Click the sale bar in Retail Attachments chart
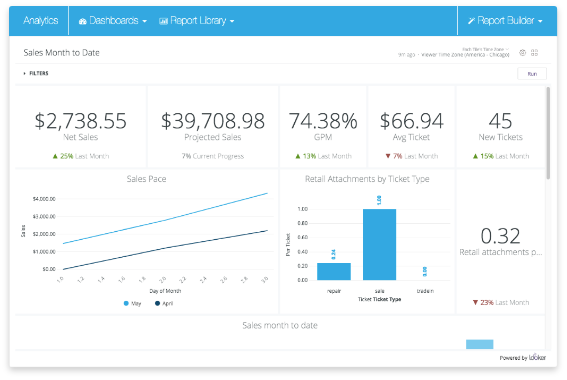567x380 pixels. [379, 244]
